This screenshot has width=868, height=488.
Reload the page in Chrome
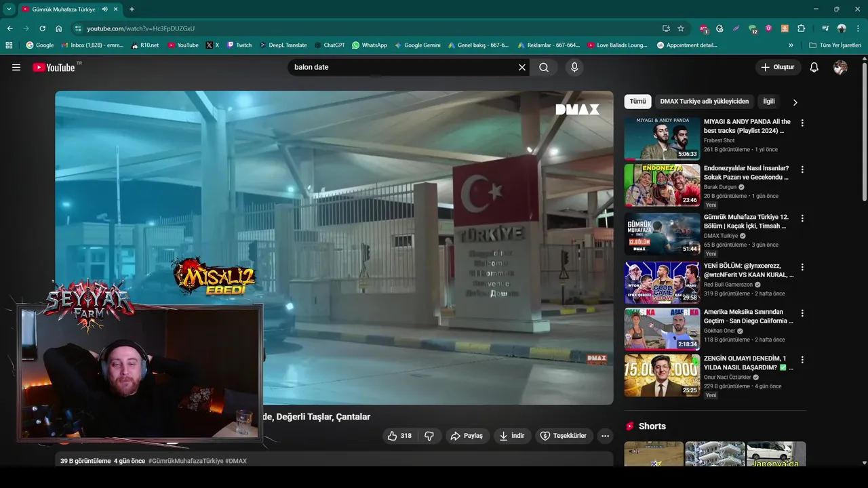[x=42, y=28]
